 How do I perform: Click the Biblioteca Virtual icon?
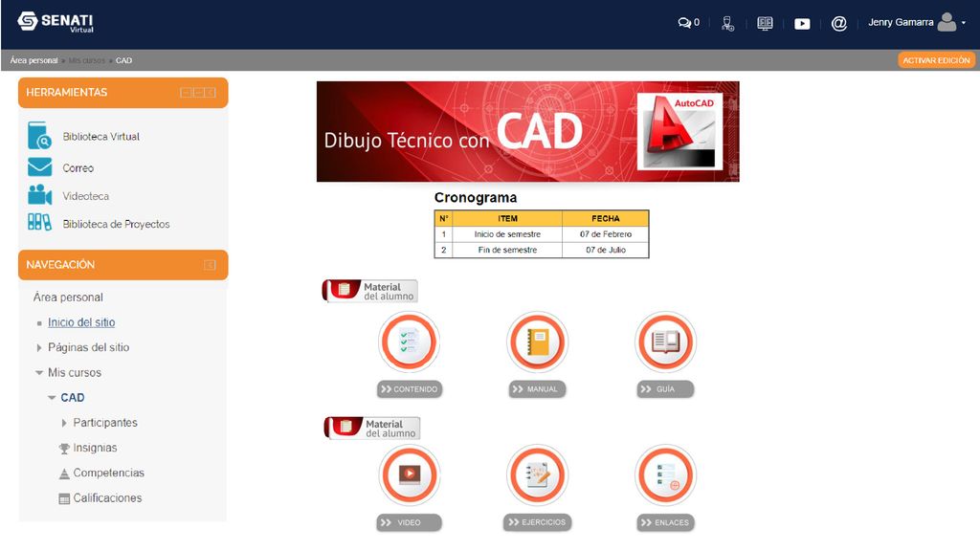coord(39,136)
